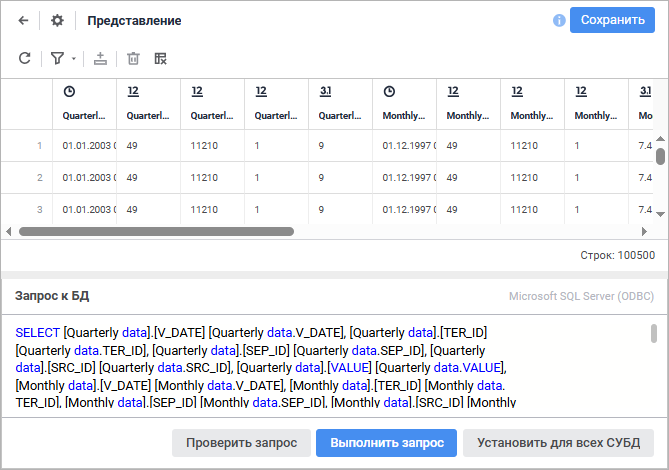
Task: Click Проверить запрос button
Action: point(241,442)
